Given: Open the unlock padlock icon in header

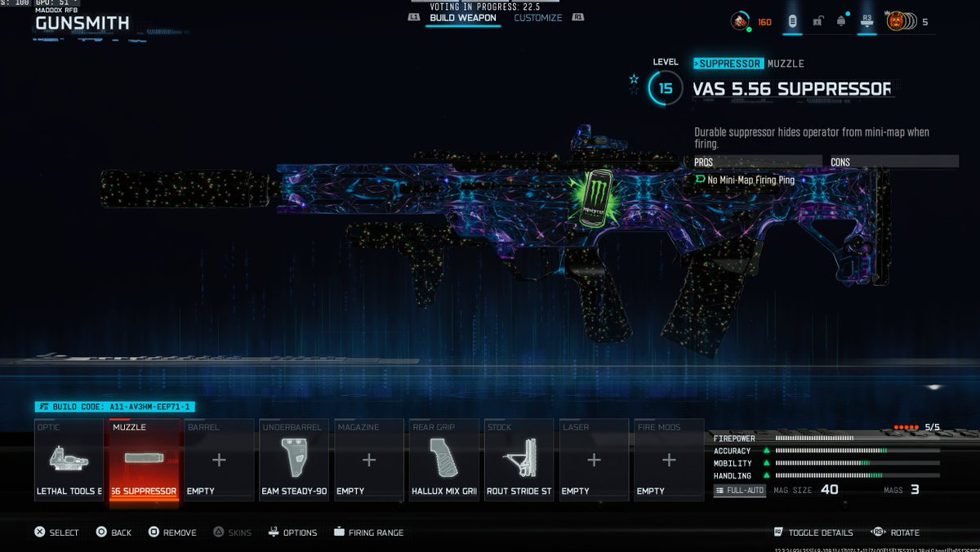Looking at the screenshot, I should pos(817,21).
